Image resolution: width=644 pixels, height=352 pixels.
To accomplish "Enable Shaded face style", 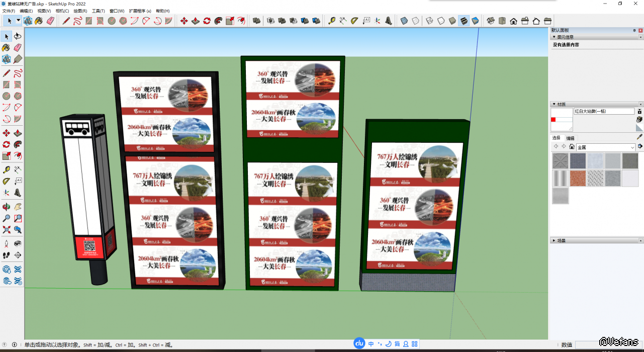I will (x=452, y=21).
